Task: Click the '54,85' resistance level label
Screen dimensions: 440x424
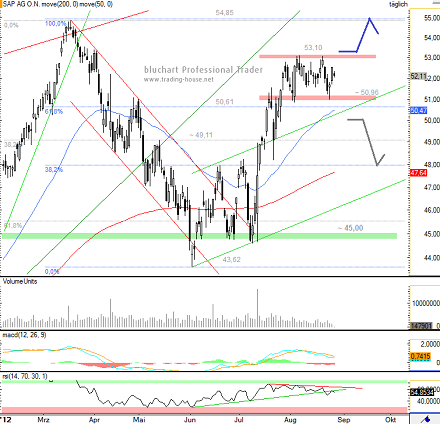Action: (224, 13)
